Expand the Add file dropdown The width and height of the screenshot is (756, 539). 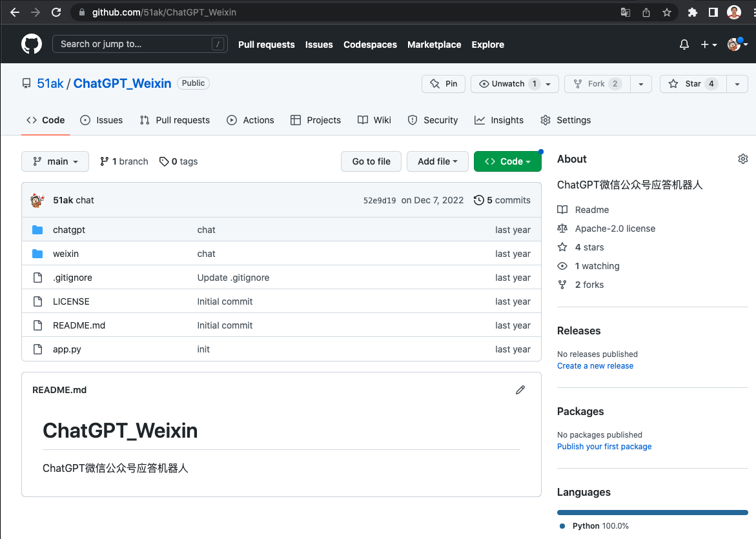coord(438,161)
